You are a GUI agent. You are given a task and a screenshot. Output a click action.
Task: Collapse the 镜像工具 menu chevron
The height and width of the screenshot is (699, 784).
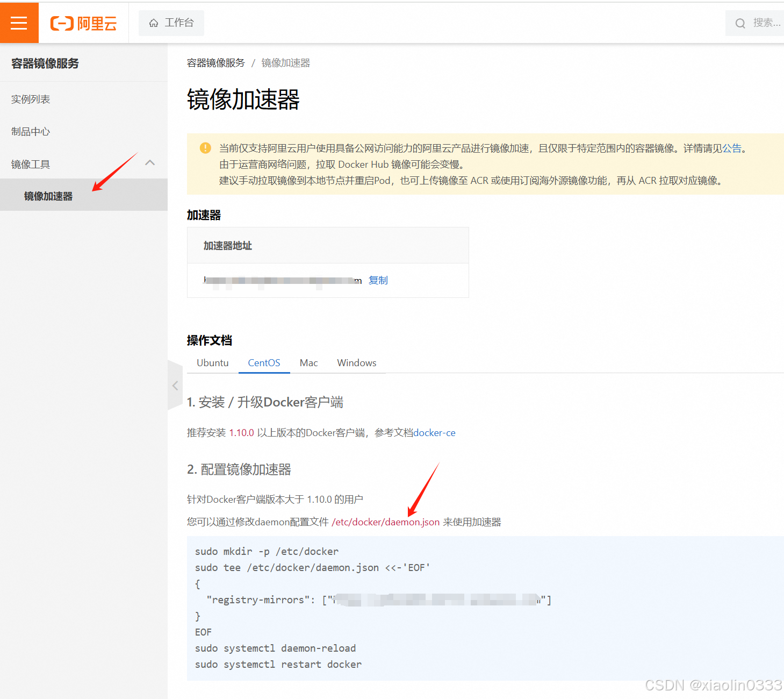click(150, 163)
